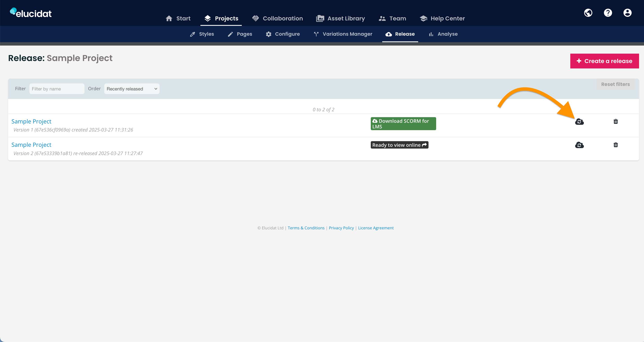Click the Create a release button
This screenshot has height=342, width=644.
604,61
